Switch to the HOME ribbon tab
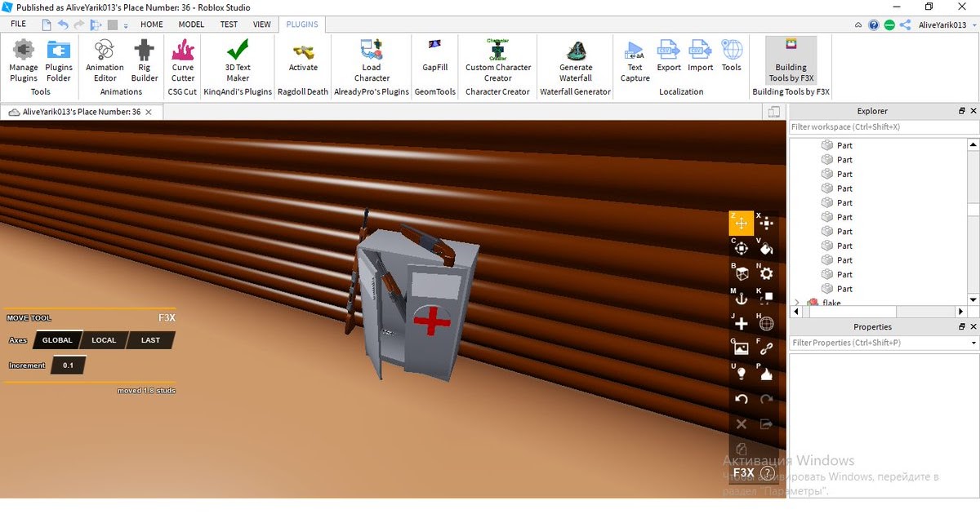The width and height of the screenshot is (980, 514). coord(152,24)
